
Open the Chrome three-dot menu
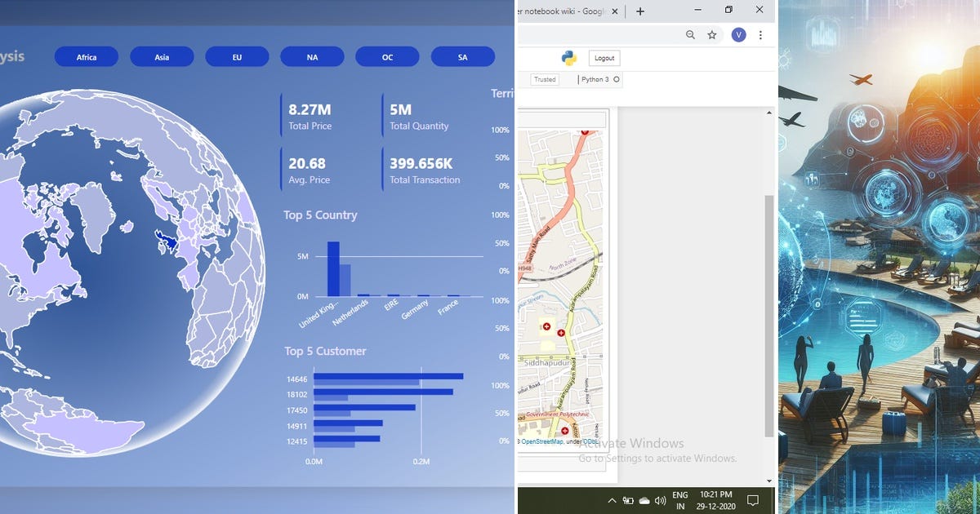[760, 35]
